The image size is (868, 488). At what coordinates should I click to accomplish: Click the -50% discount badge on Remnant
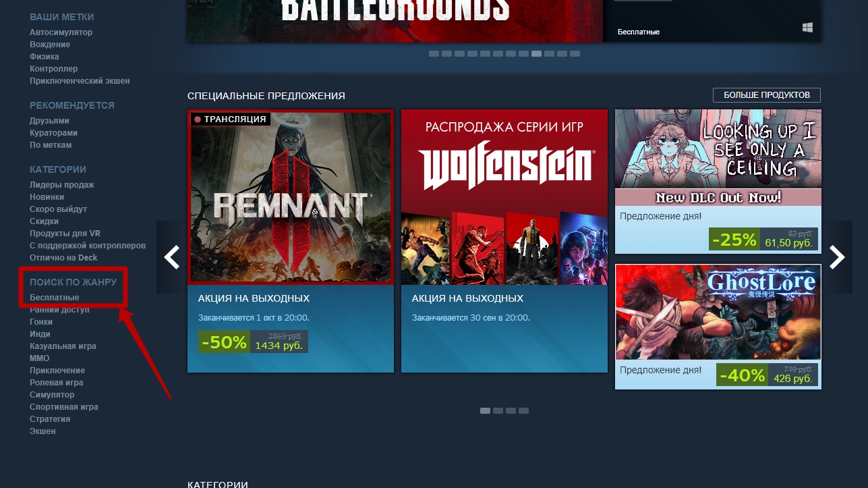click(224, 342)
